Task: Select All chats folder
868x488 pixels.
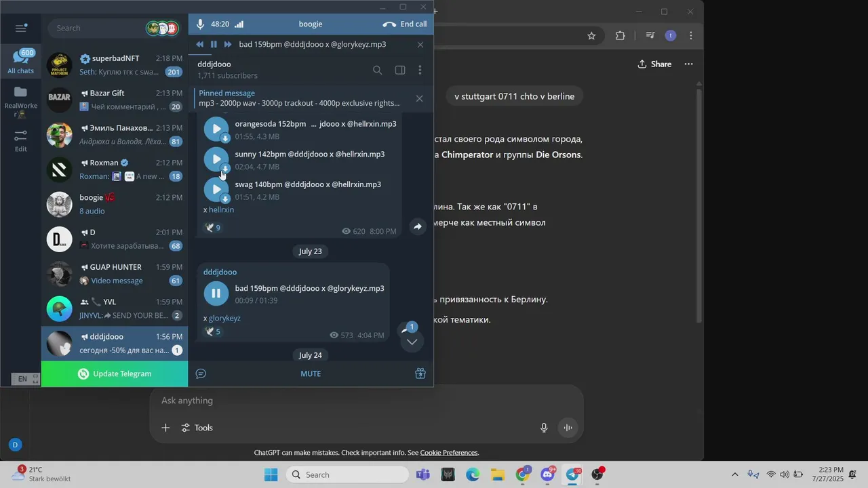Action: point(20,61)
